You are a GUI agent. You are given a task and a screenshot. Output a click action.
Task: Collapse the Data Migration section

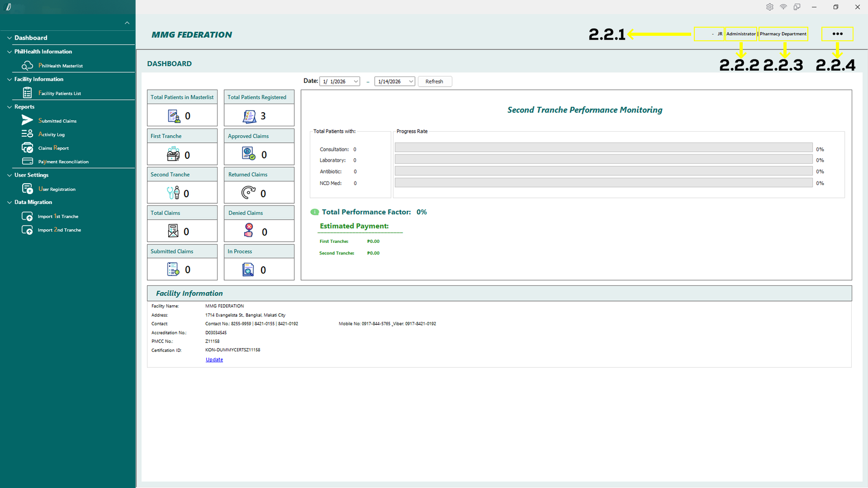click(9, 202)
